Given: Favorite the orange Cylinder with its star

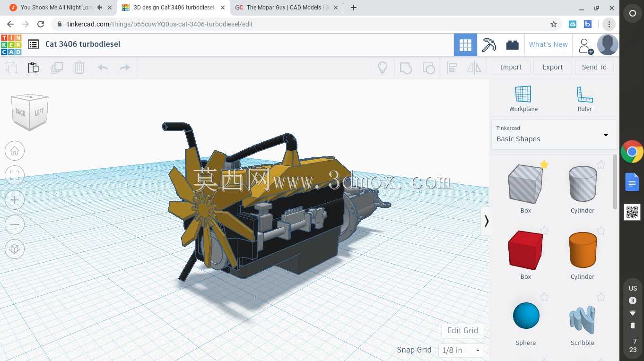Looking at the screenshot, I should click(601, 231).
